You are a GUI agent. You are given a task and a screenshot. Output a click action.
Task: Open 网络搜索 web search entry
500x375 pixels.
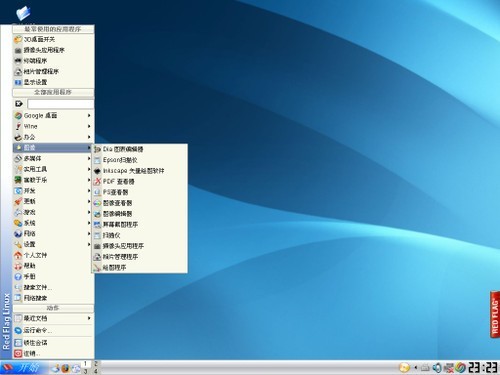point(53,298)
